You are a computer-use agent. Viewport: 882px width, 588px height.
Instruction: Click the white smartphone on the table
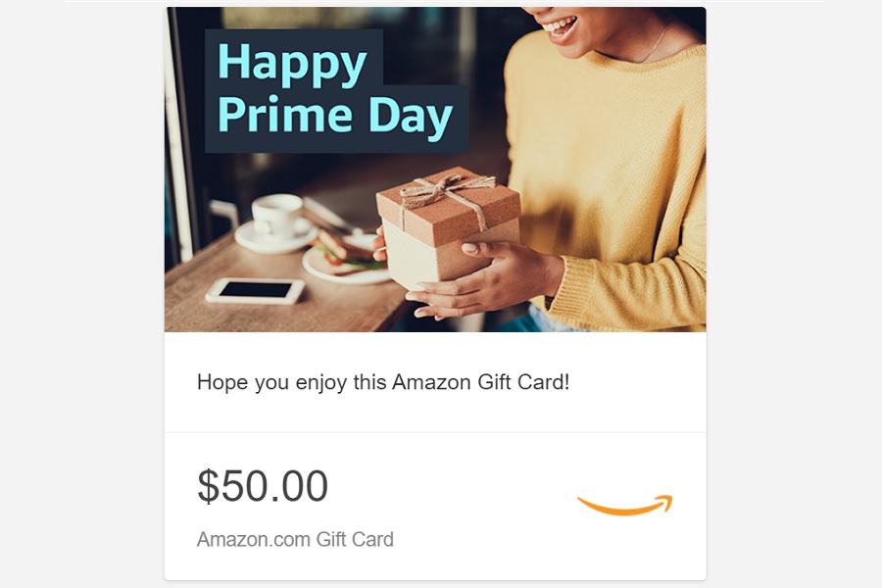click(255, 291)
